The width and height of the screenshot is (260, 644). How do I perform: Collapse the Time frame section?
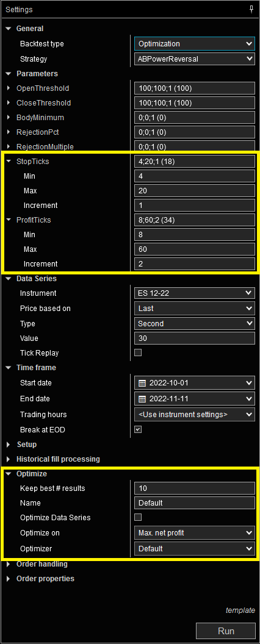pos(9,368)
